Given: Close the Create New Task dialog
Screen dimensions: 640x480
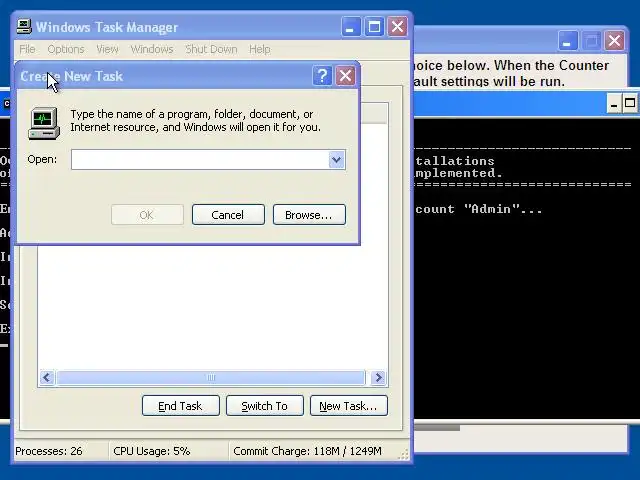Looking at the screenshot, I should pos(345,76).
